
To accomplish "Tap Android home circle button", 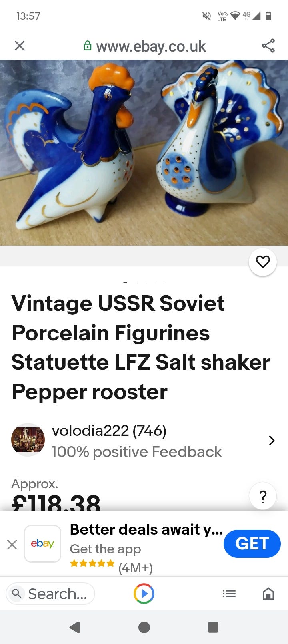I will click(x=144, y=627).
